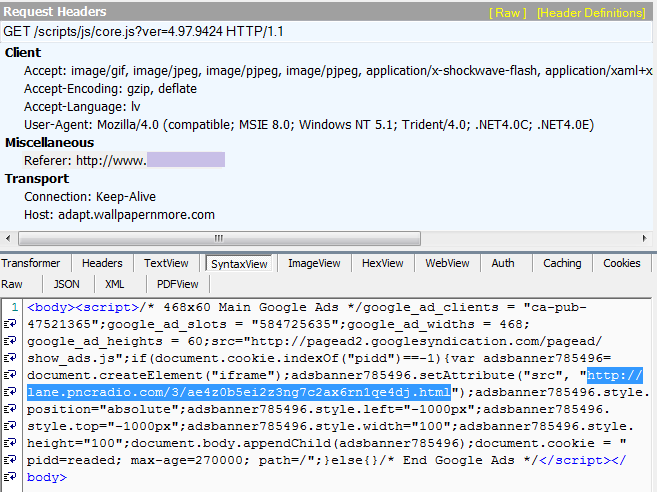Select the User-Agent header line
657x492 pixels.
click(x=309, y=125)
